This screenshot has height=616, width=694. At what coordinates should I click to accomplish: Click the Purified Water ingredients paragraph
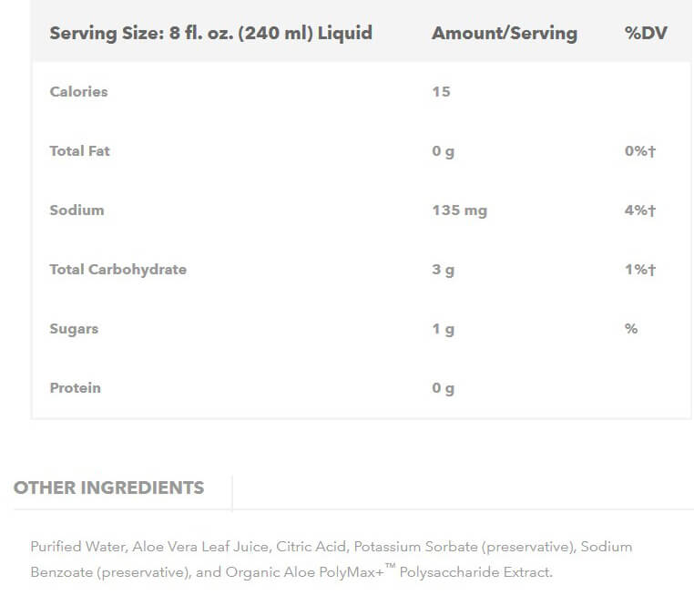(x=332, y=560)
